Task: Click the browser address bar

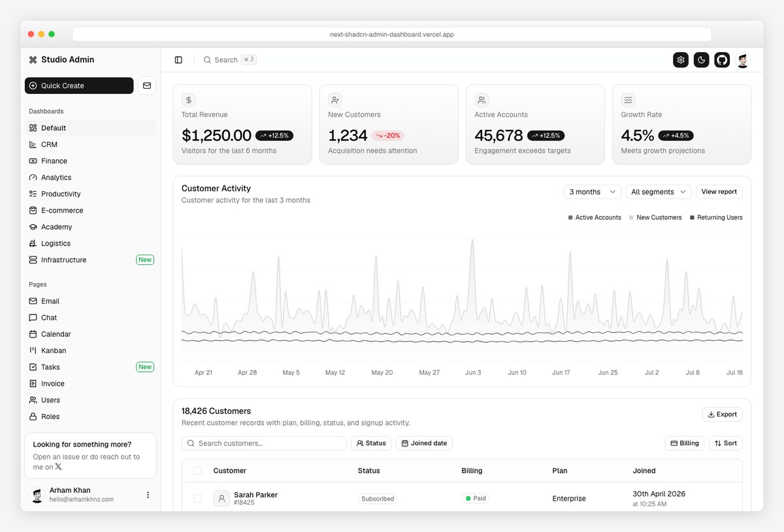Action: (392, 35)
